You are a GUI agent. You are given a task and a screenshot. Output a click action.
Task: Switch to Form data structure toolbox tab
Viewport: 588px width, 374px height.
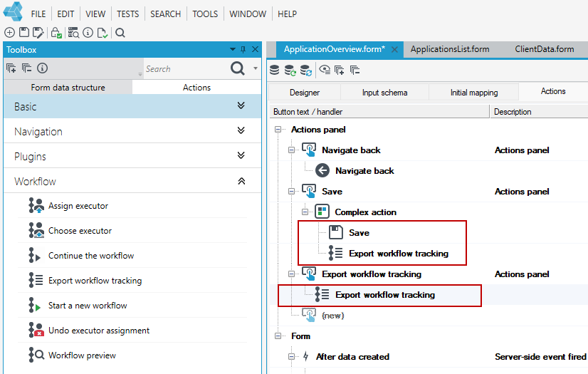pos(68,88)
